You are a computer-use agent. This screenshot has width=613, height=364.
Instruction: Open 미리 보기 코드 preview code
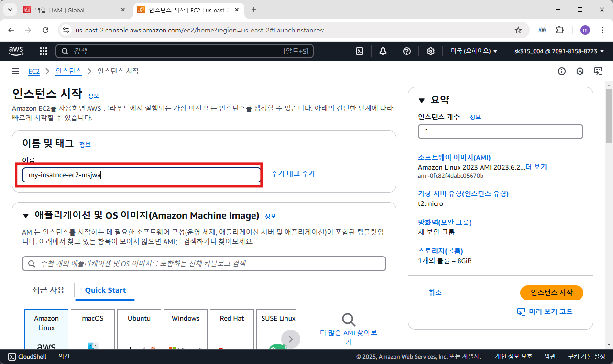545,311
